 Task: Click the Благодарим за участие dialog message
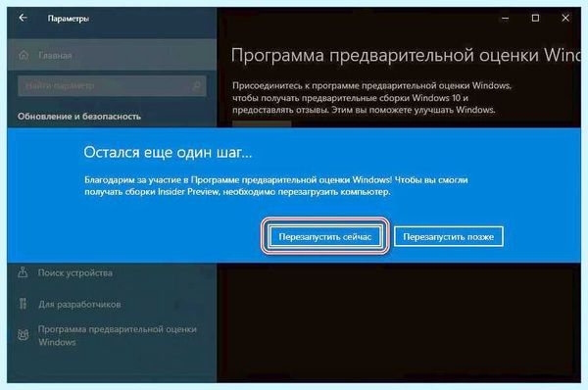[275, 186]
